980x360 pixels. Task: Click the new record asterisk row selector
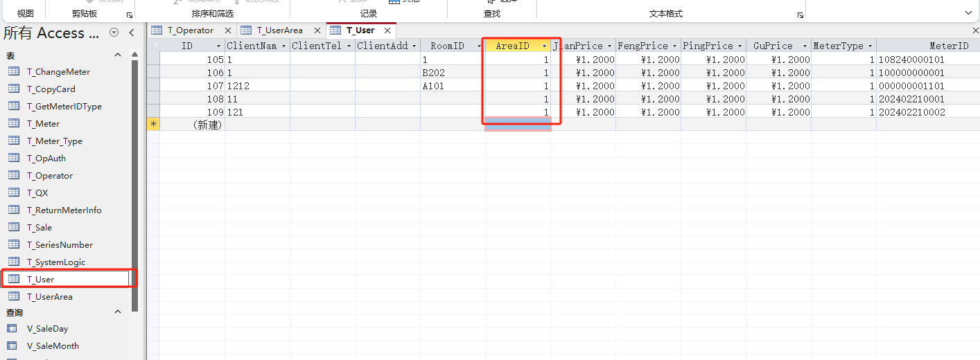tap(153, 125)
